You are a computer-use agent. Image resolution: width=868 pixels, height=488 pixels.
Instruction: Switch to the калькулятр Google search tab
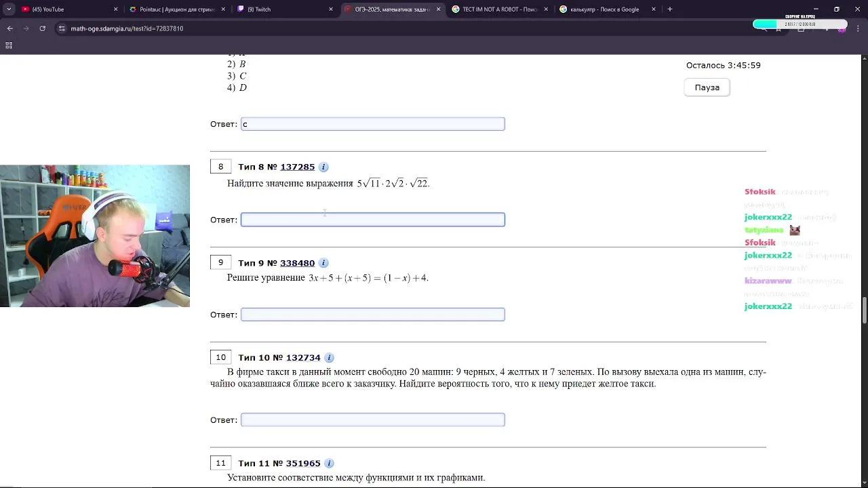point(607,9)
